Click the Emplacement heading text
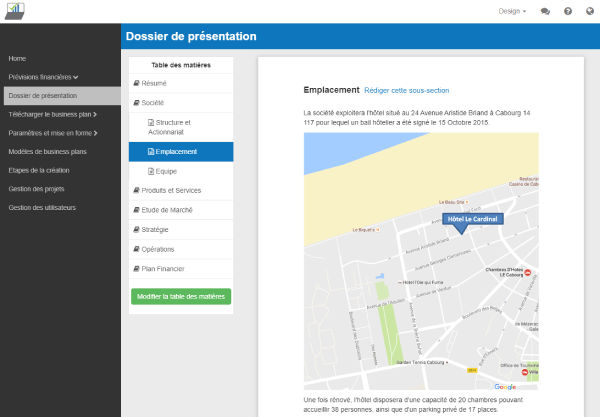Image resolution: width=600 pixels, height=417 pixels. (x=331, y=90)
